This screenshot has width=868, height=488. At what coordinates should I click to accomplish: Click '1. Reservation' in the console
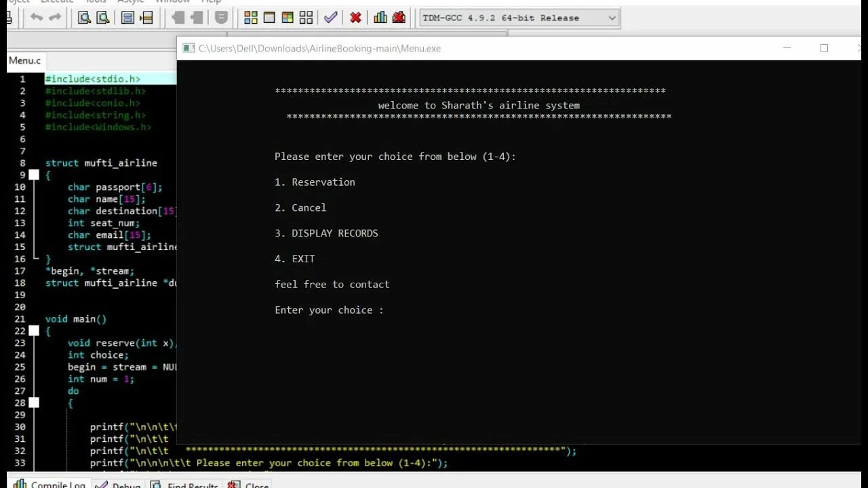[x=315, y=182]
